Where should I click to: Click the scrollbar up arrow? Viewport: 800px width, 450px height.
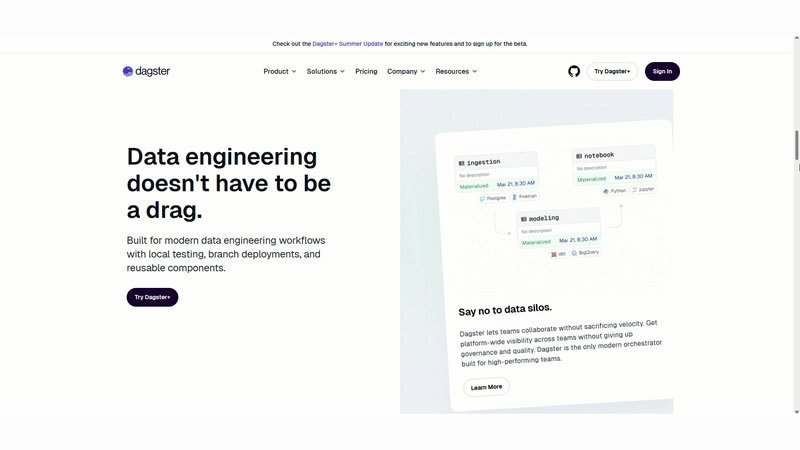(x=796, y=38)
